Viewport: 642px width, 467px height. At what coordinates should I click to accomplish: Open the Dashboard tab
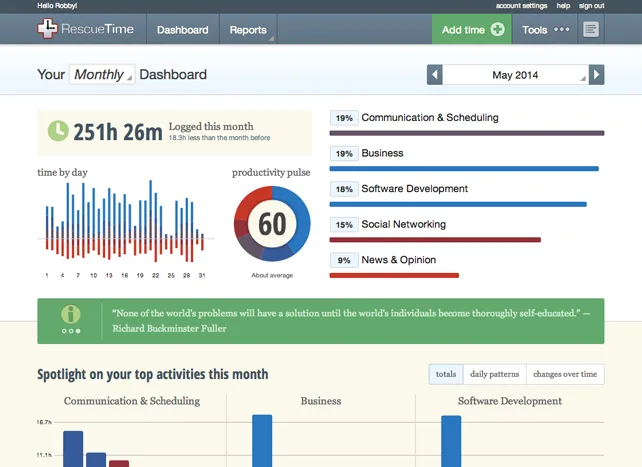point(183,29)
